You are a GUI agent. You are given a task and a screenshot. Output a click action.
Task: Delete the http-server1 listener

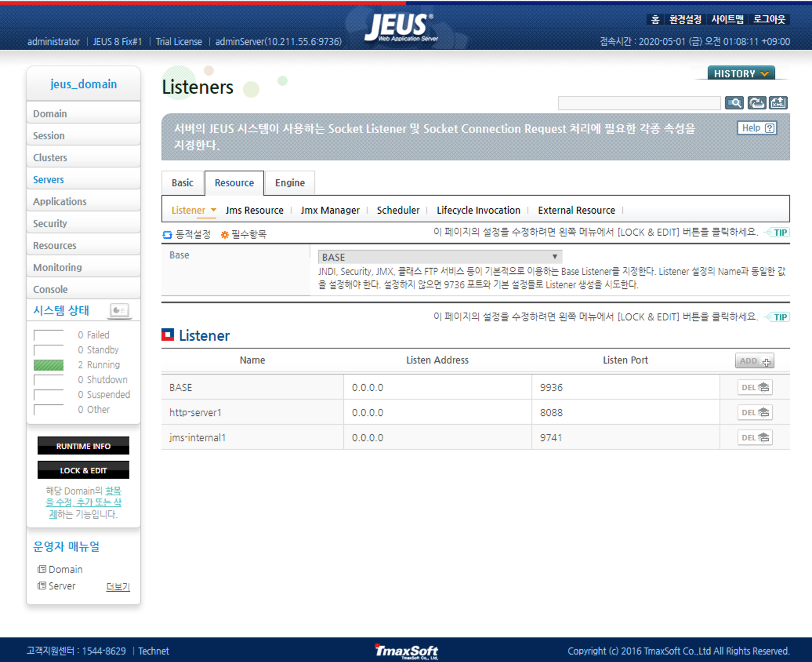[x=755, y=413]
